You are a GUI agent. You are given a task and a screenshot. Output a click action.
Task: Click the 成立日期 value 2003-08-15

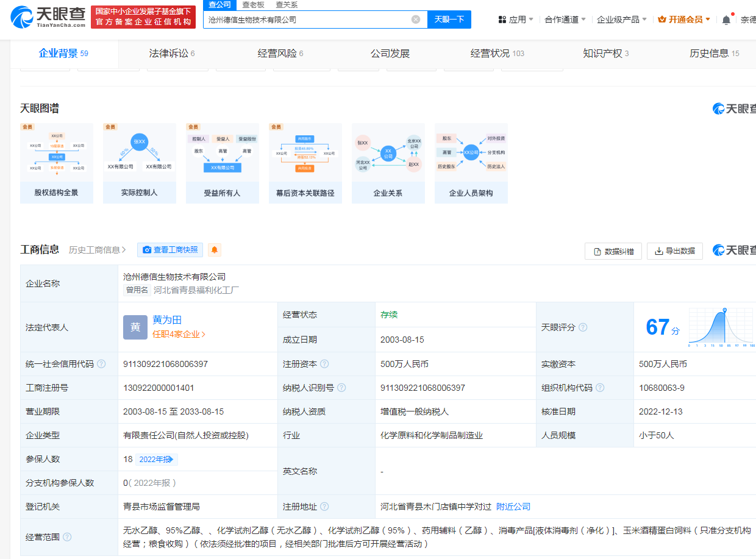[x=402, y=340]
